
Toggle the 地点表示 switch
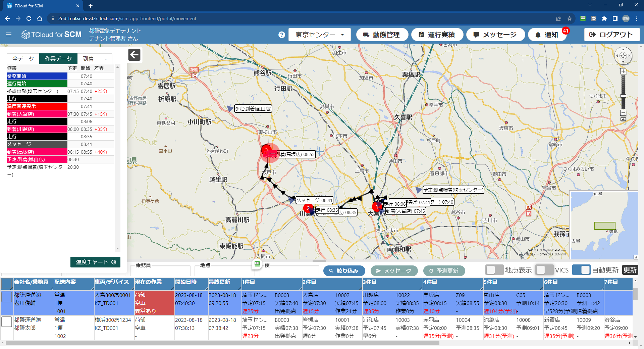click(494, 270)
